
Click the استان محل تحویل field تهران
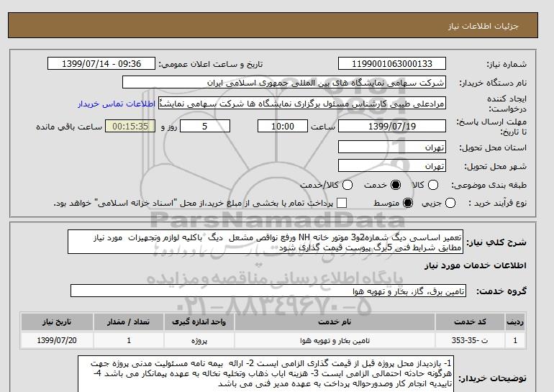tap(392, 147)
